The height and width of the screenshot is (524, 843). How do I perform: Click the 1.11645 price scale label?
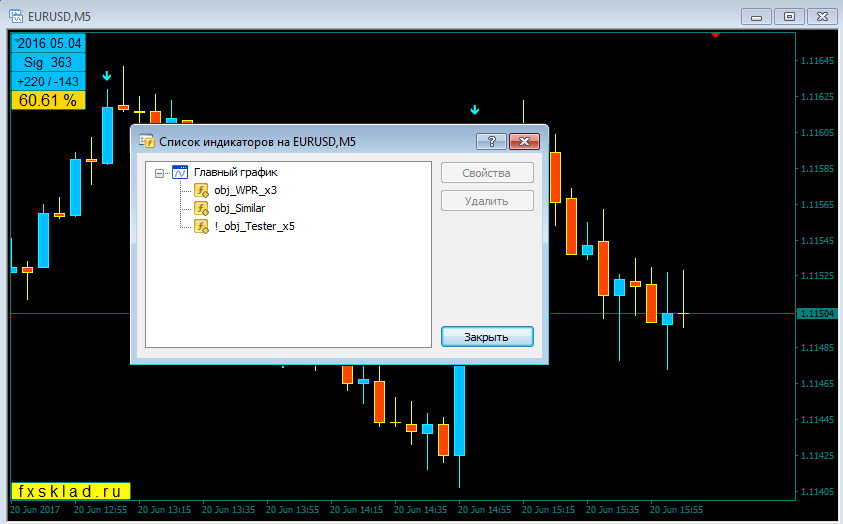coord(817,61)
